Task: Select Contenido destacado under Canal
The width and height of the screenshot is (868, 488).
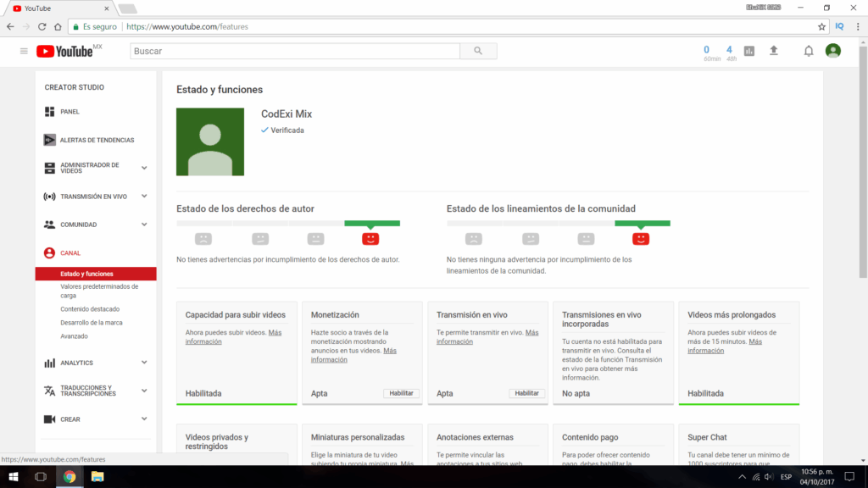Action: point(90,309)
